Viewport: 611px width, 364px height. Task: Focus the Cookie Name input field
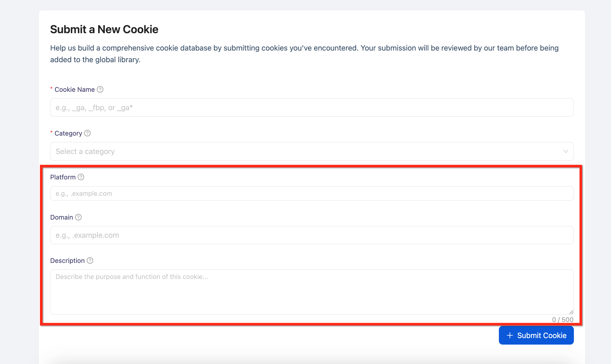pyautogui.click(x=311, y=108)
